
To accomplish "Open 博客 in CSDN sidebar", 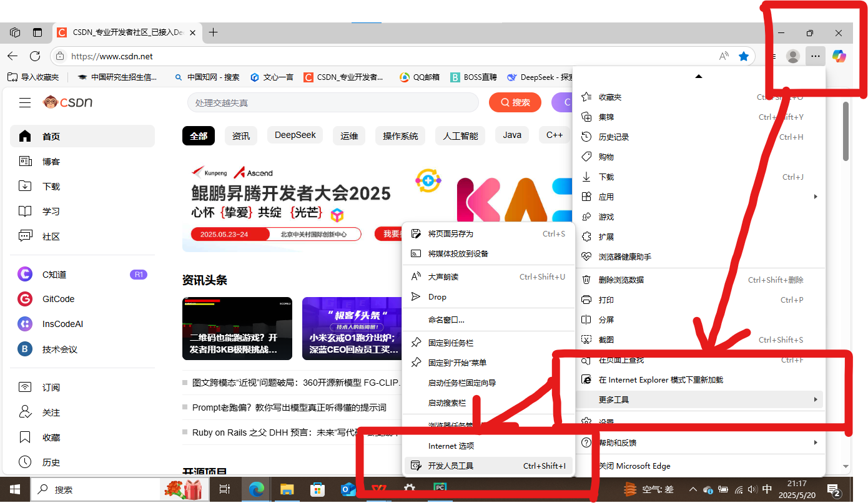I will click(x=82, y=162).
